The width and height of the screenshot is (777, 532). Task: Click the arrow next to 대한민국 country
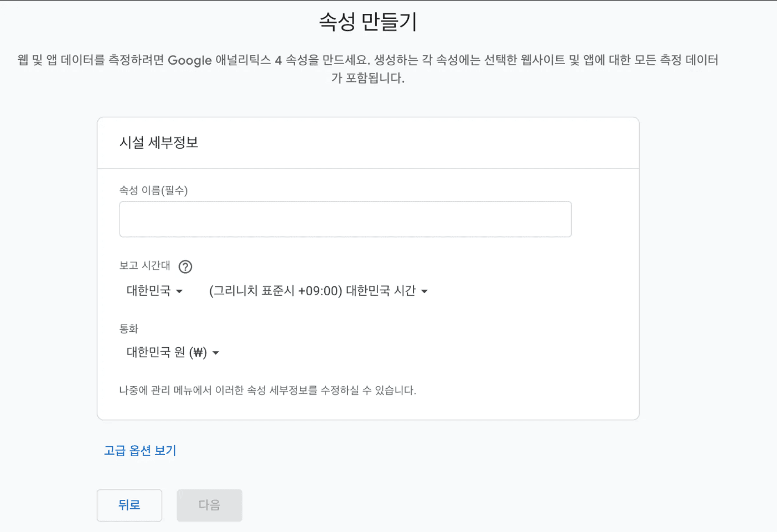tap(179, 291)
